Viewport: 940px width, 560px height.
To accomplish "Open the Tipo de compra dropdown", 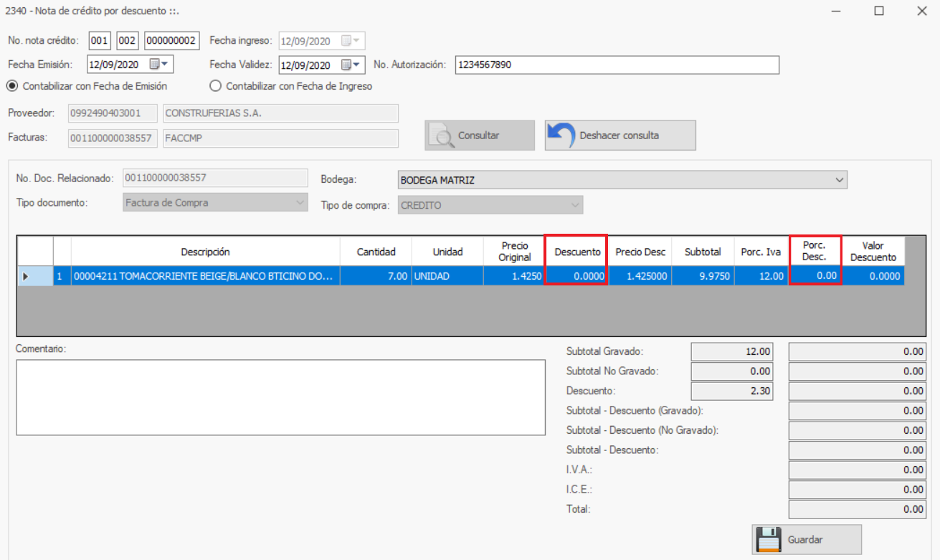I will click(x=574, y=206).
